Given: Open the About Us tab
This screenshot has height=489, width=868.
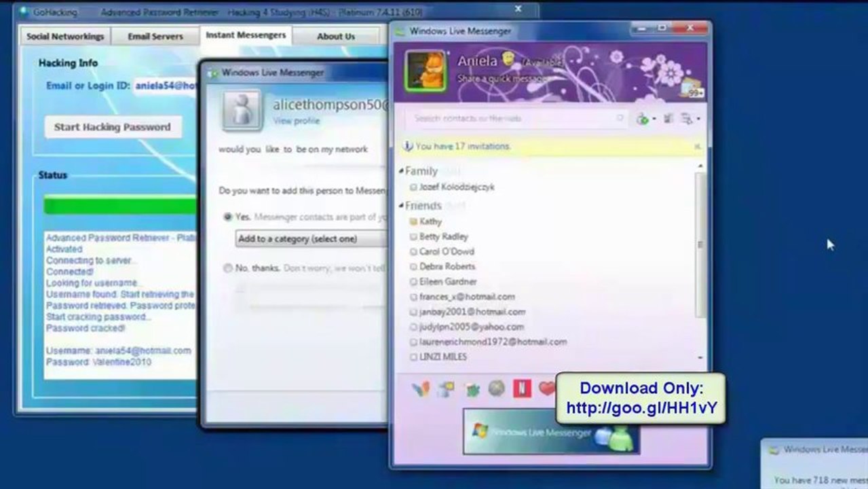Looking at the screenshot, I should [x=336, y=37].
